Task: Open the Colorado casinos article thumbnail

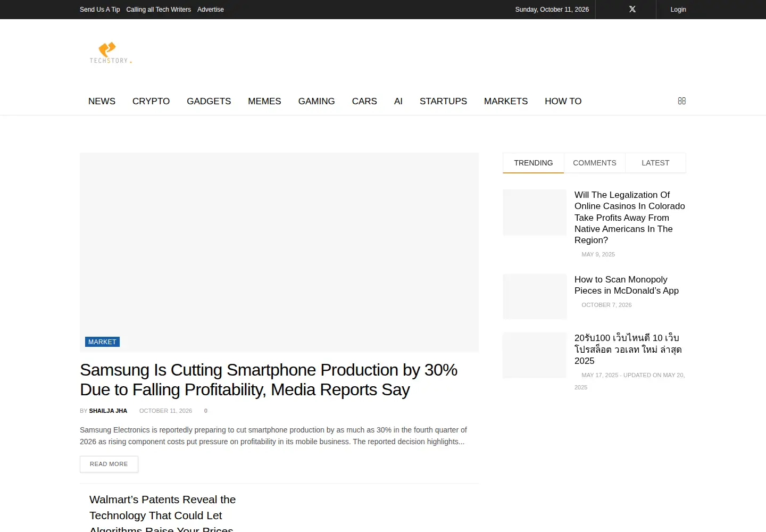Action: 535,212
